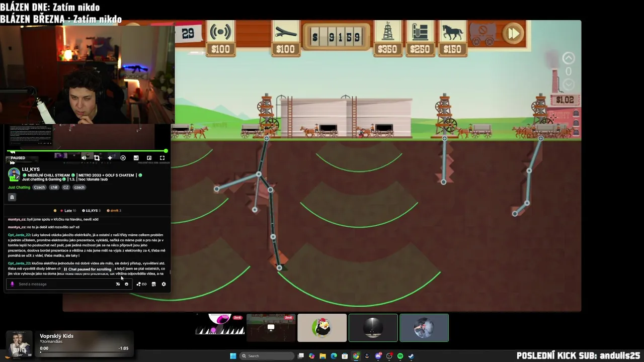This screenshot has height=362, width=644.
Task: Open the shop icon next to chat
Action: pyautogui.click(x=153, y=284)
